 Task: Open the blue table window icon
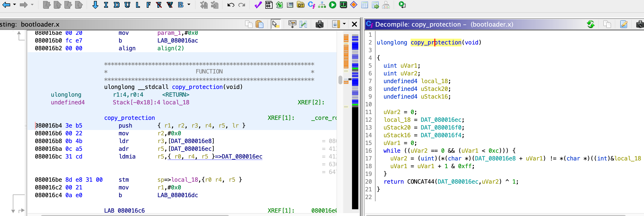click(x=365, y=5)
